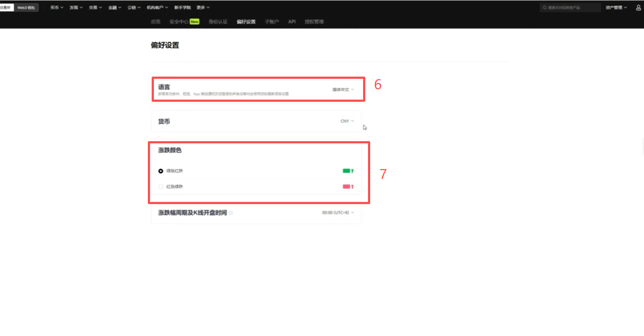644x336 pixels.
Task: Open the 新手学院 link
Action: click(x=182, y=7)
